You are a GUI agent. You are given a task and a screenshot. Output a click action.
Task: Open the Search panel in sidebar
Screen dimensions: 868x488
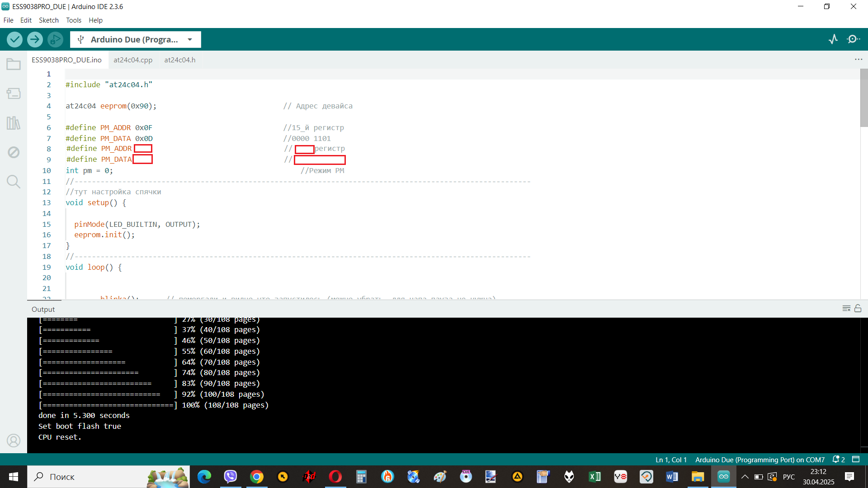14,182
